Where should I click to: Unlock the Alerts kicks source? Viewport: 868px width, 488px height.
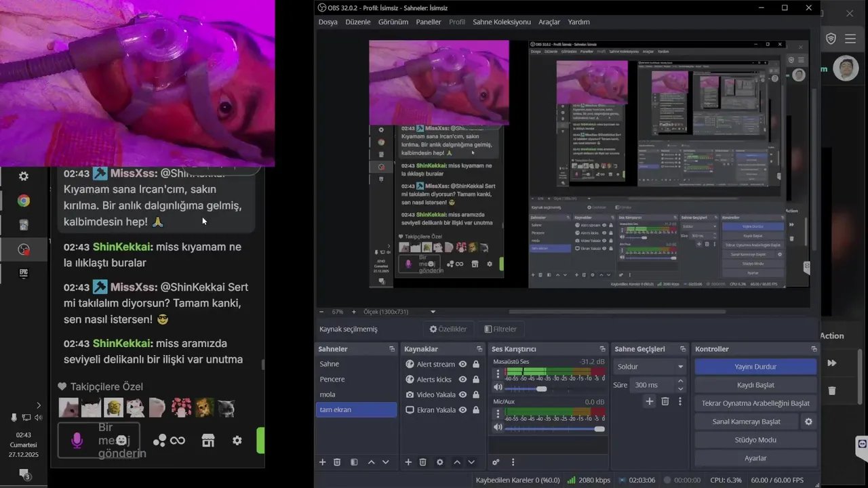coord(476,380)
